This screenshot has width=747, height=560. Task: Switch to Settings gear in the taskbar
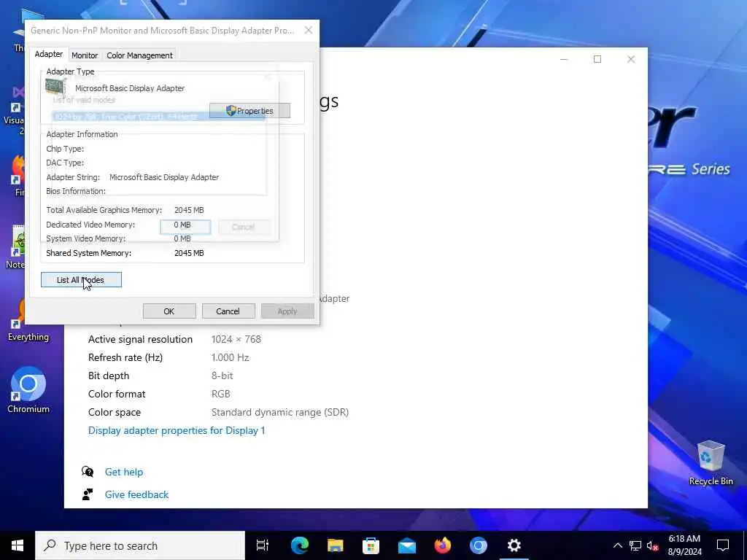click(514, 545)
